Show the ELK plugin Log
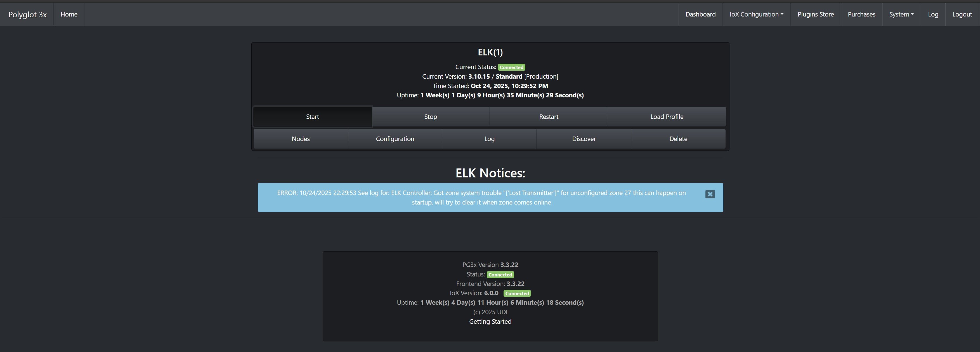 [489, 139]
